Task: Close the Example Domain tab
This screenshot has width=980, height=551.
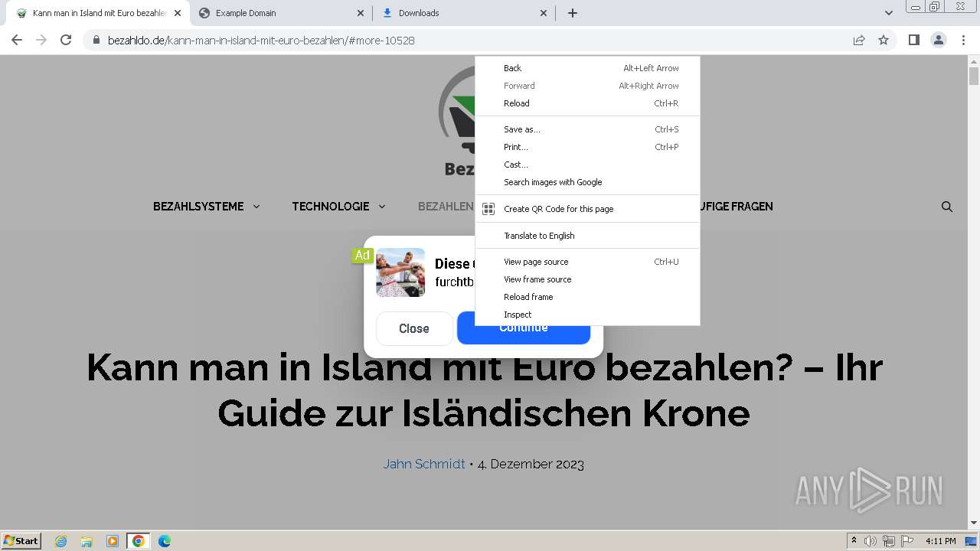Action: (x=361, y=13)
